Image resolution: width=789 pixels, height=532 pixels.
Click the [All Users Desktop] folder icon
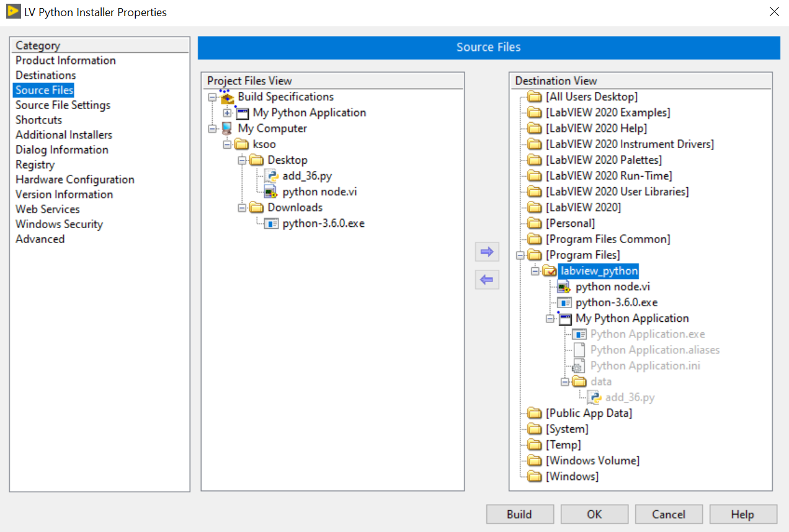point(534,97)
